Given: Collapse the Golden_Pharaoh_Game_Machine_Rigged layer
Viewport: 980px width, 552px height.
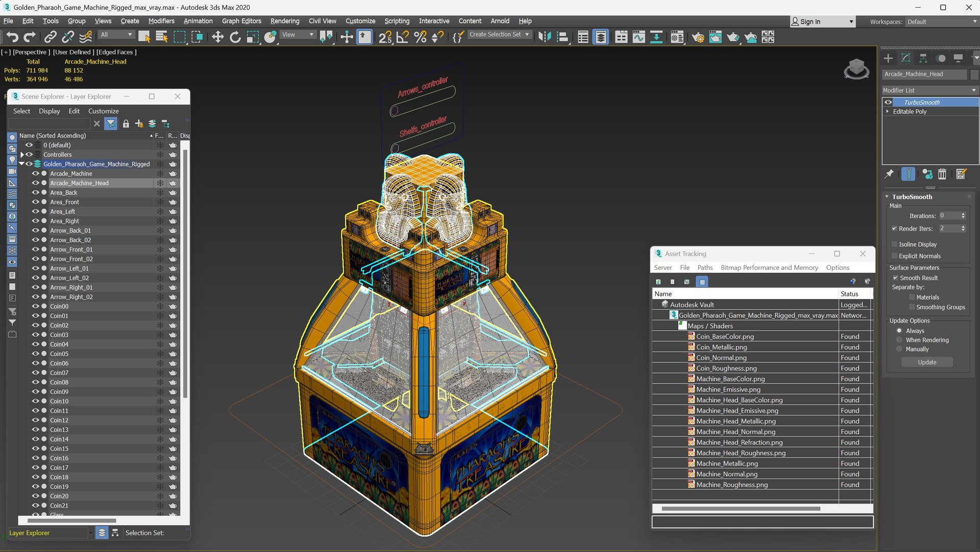Looking at the screenshot, I should coord(21,164).
